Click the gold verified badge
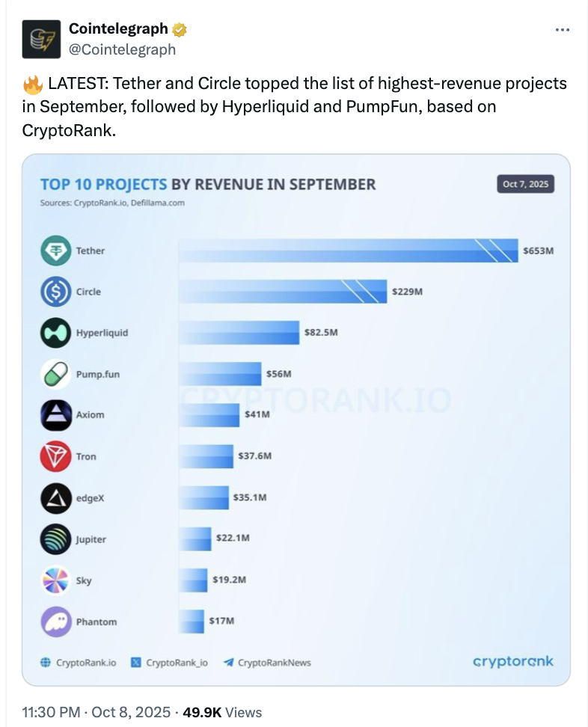Image resolution: width=588 pixels, height=727 pixels. tap(180, 30)
